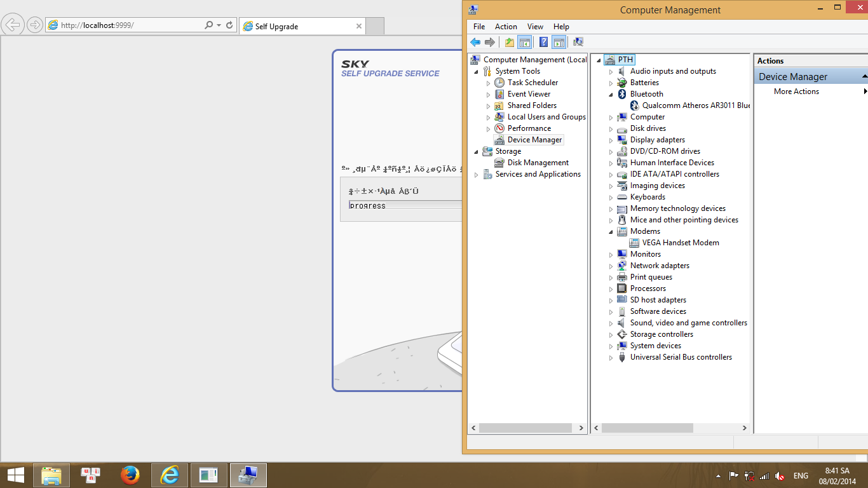This screenshot has width=868, height=488.
Task: Click the Up One Level folder icon
Action: click(x=510, y=42)
